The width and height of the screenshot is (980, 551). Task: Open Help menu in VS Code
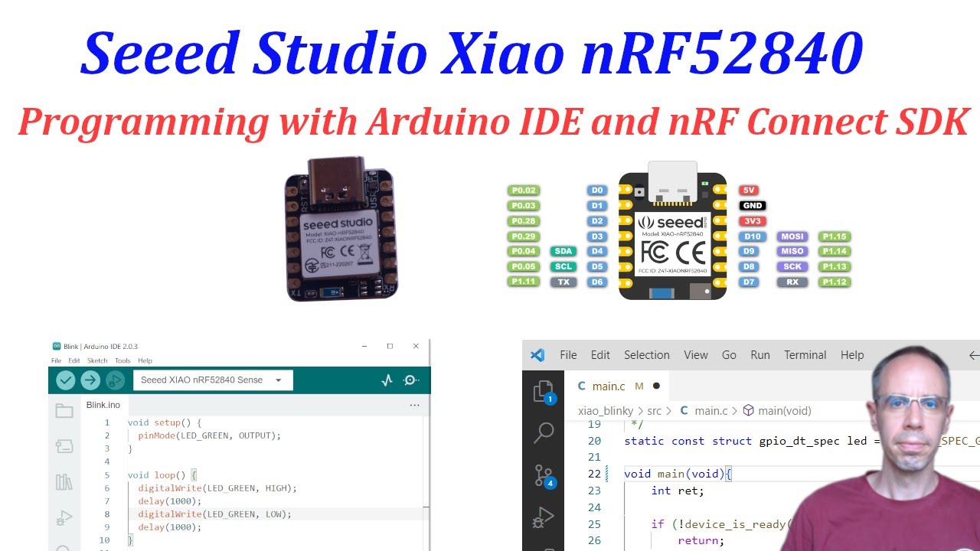pyautogui.click(x=852, y=355)
